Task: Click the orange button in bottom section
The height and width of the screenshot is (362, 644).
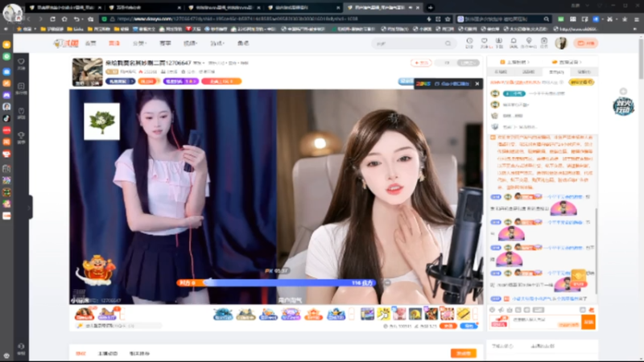Action: [x=464, y=353]
